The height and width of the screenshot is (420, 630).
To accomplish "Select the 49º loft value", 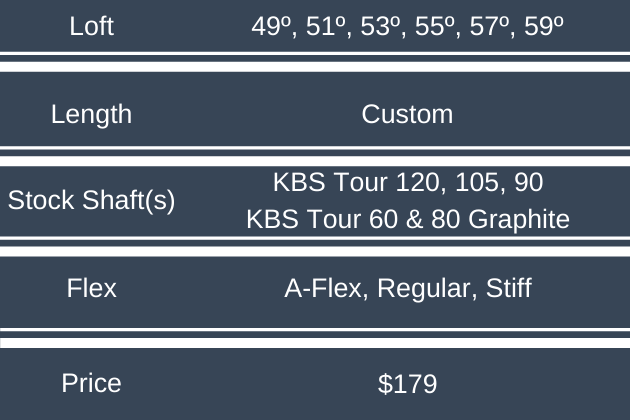I will (273, 27).
